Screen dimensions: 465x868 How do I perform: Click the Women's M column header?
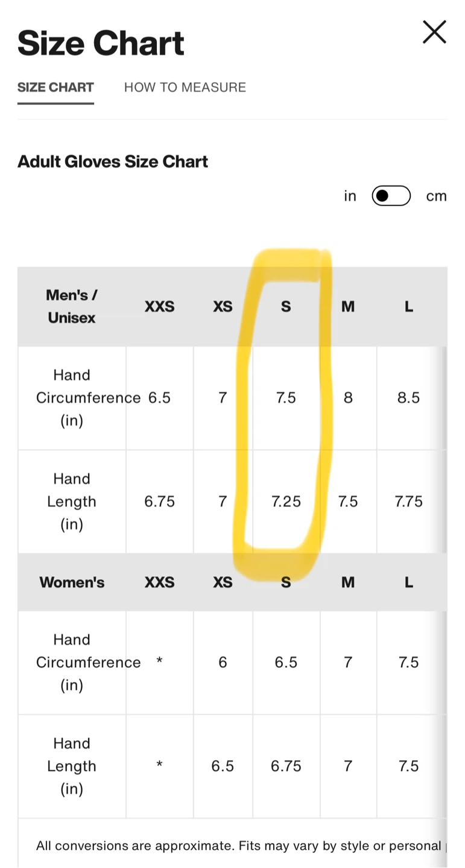pos(348,582)
